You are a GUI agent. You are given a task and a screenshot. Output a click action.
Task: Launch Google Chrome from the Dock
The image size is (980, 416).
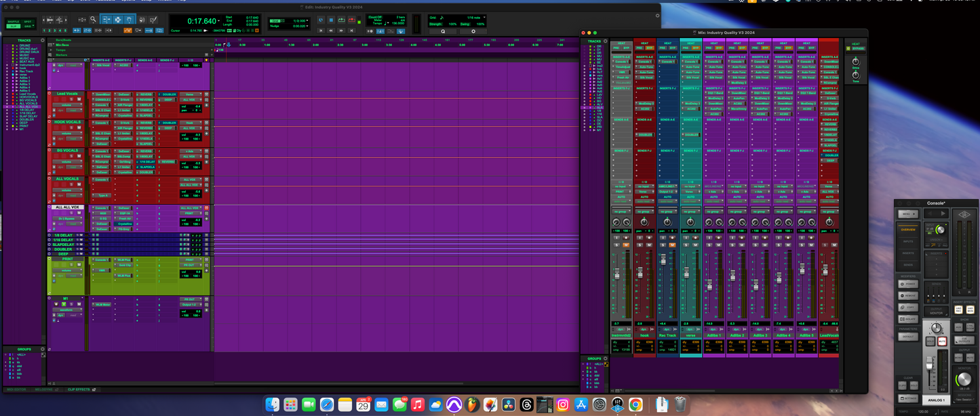pyautogui.click(x=635, y=404)
